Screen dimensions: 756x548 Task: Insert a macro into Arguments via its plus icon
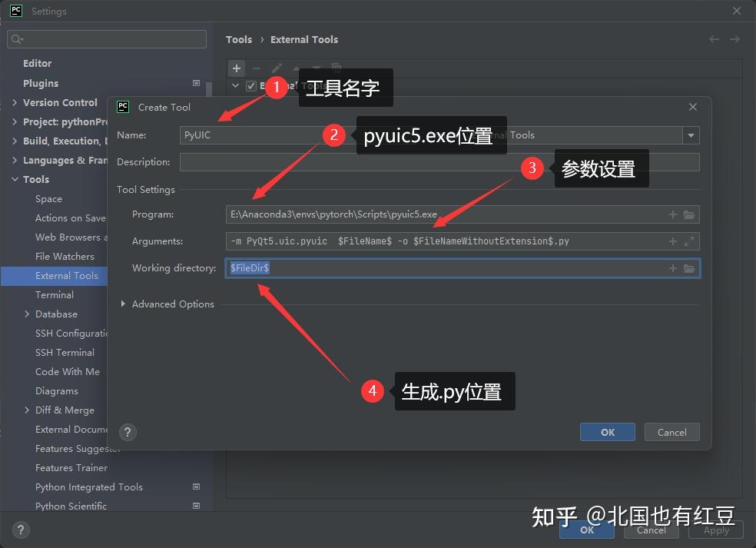[x=671, y=241]
